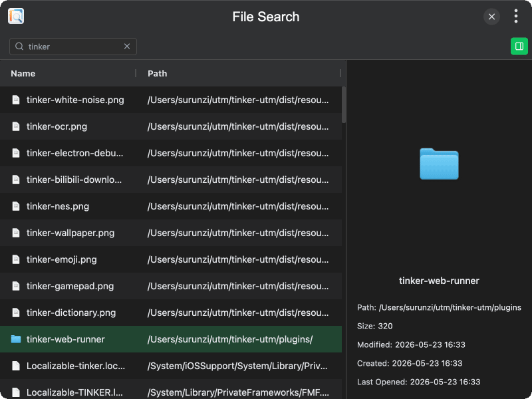Click the Size: 320 detail
The width and height of the screenshot is (532, 399).
(374, 326)
